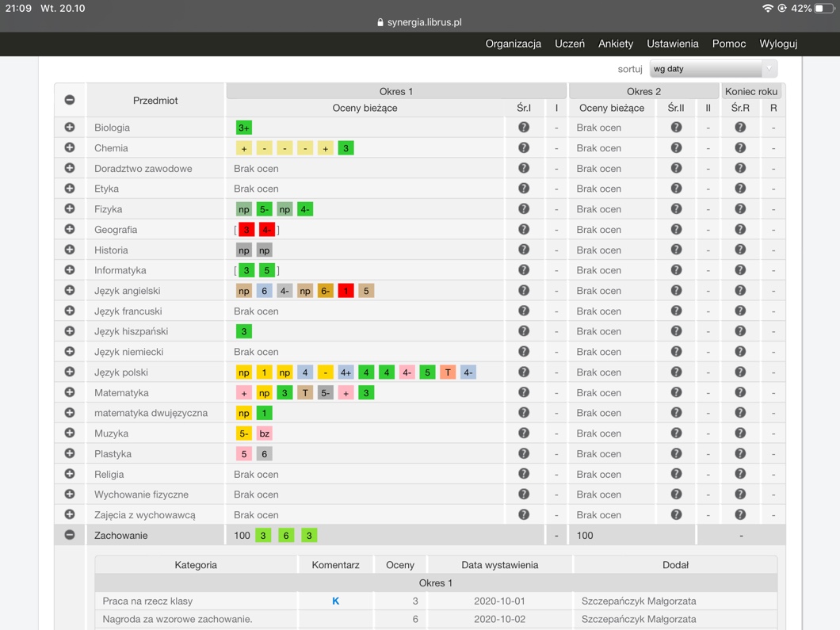
Task: Click the Śr.I question mark for Biologia
Action: [x=523, y=128]
